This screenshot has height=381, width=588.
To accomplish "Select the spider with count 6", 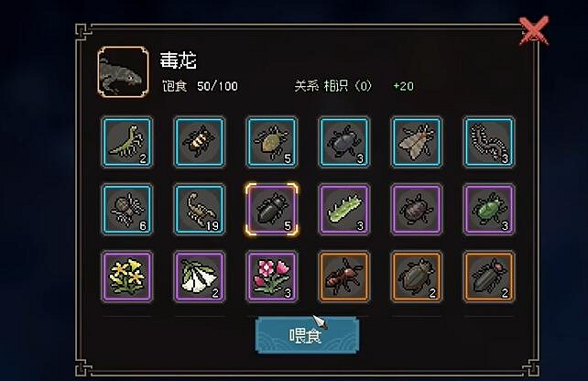I will [127, 210].
